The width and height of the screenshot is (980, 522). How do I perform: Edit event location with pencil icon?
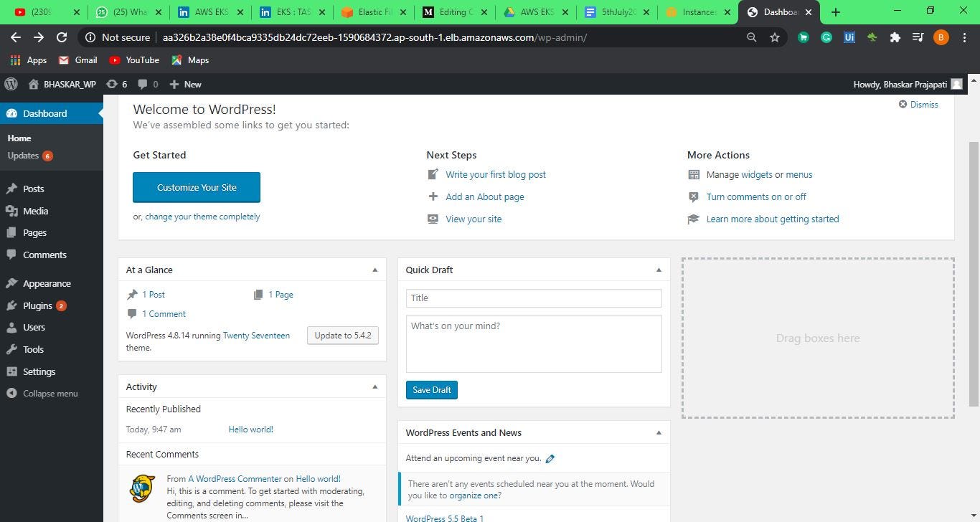[x=550, y=458]
